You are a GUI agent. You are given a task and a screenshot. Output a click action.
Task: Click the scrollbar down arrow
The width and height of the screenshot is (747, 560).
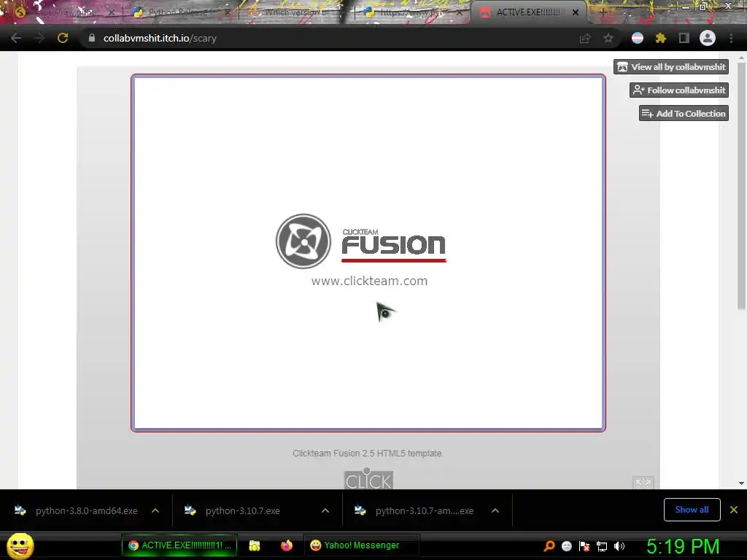pyautogui.click(x=741, y=483)
